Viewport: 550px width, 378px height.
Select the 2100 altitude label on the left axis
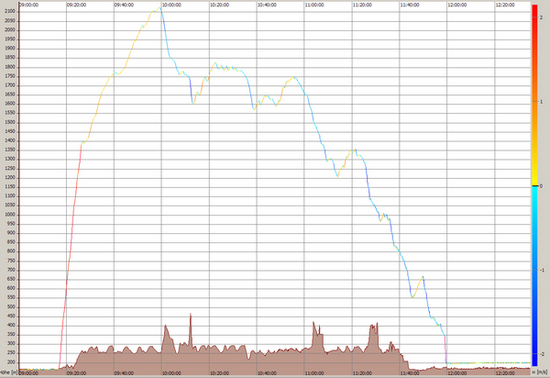click(10, 11)
